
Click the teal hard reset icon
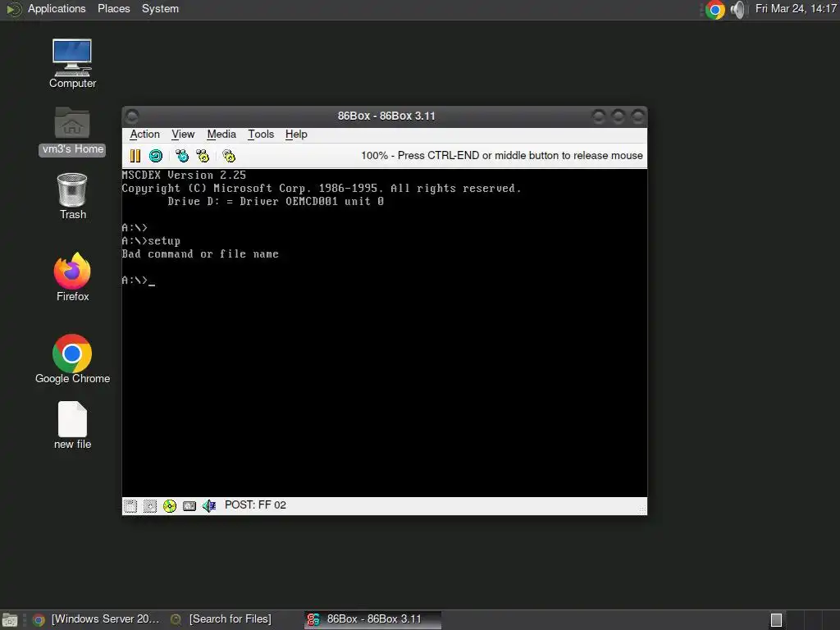pos(156,156)
